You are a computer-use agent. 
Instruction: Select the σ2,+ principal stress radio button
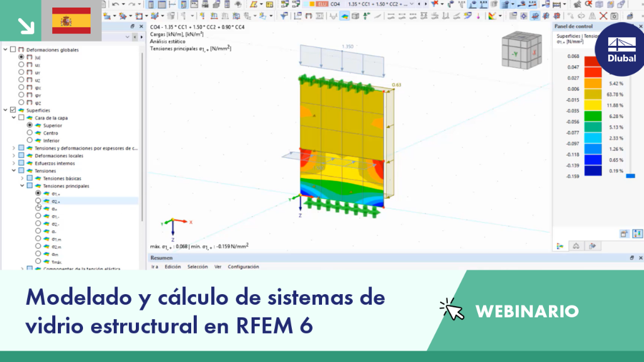(x=38, y=200)
